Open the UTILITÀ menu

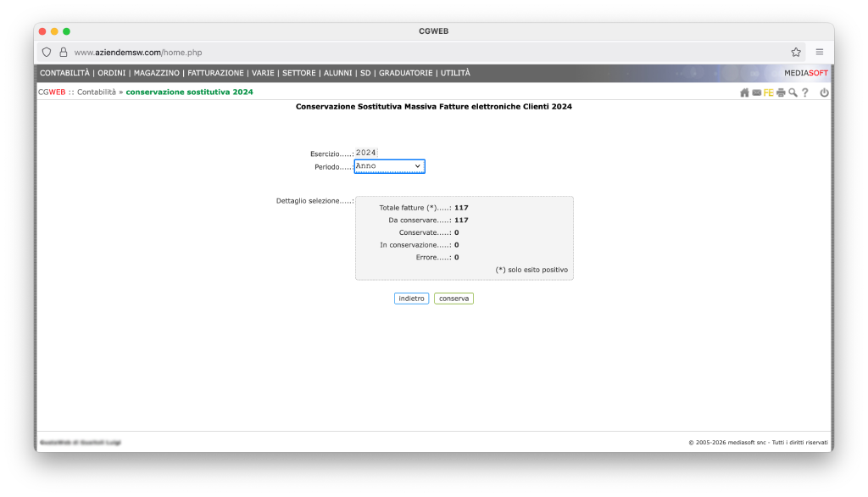pos(455,73)
